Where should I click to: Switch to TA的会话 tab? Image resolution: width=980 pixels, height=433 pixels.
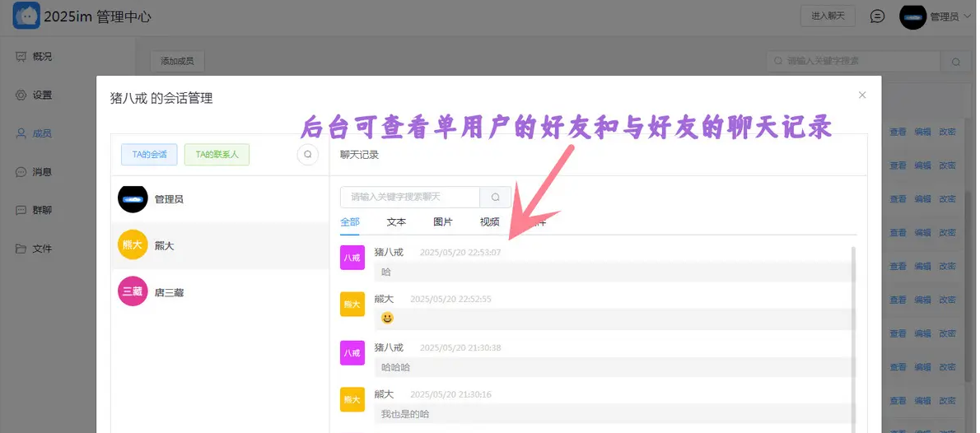149,154
